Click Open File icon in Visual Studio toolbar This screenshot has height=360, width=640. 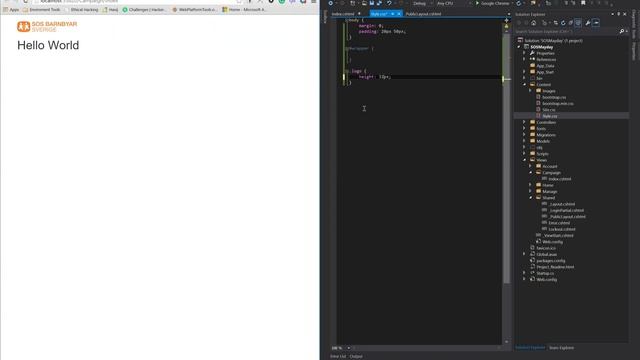point(364,3)
